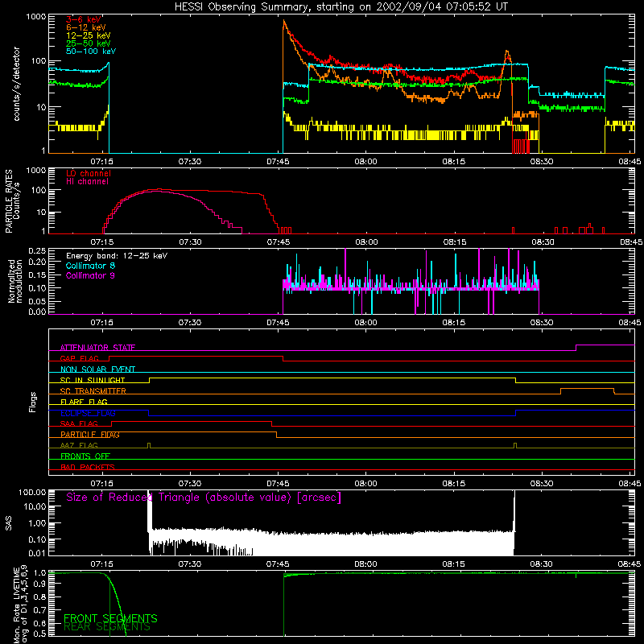Click the LO channel legend label
This screenshot has height=644, width=644.
click(x=89, y=173)
